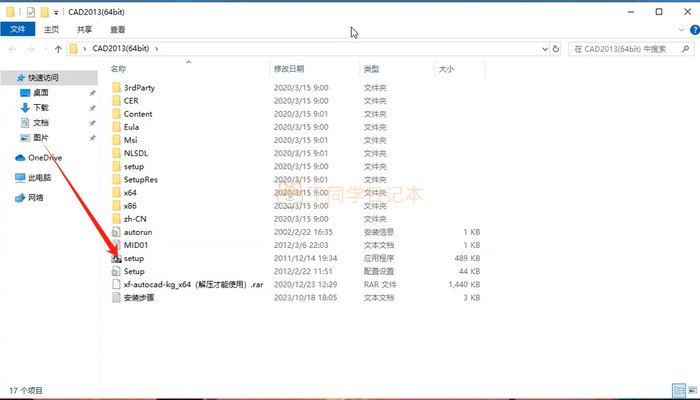The height and width of the screenshot is (400, 700).
Task: Click the 2012/3/6 22:03 date cell
Action: [x=301, y=245]
